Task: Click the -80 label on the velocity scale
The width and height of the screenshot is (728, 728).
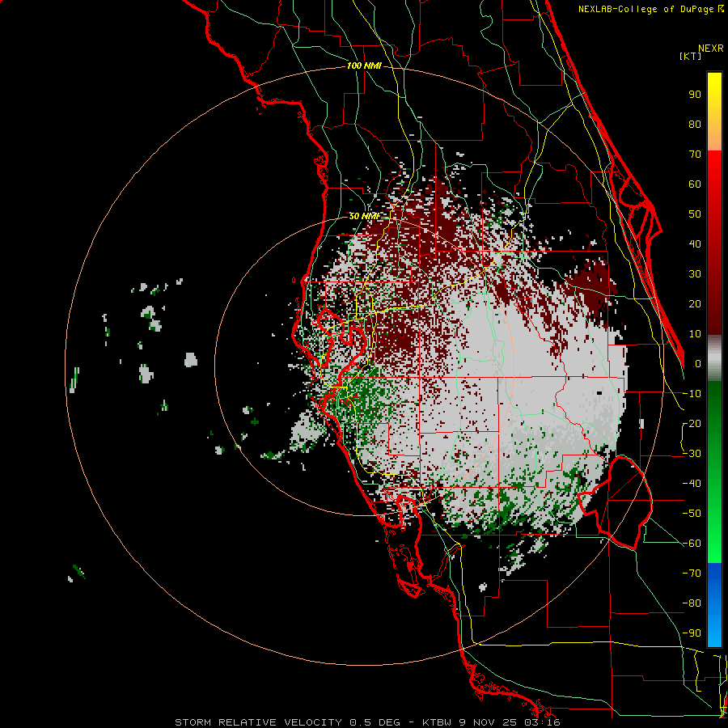Action: [692, 603]
